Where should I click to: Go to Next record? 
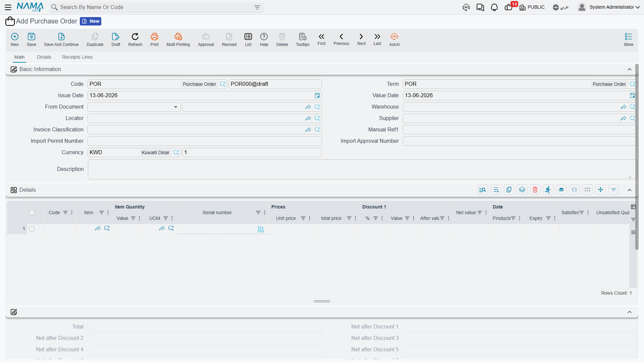click(361, 39)
